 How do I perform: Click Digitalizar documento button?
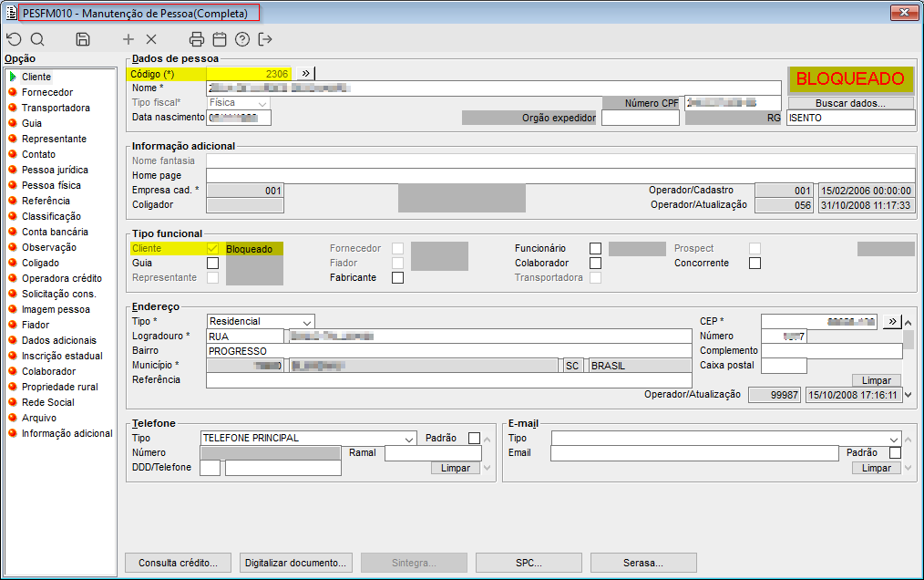296,563
